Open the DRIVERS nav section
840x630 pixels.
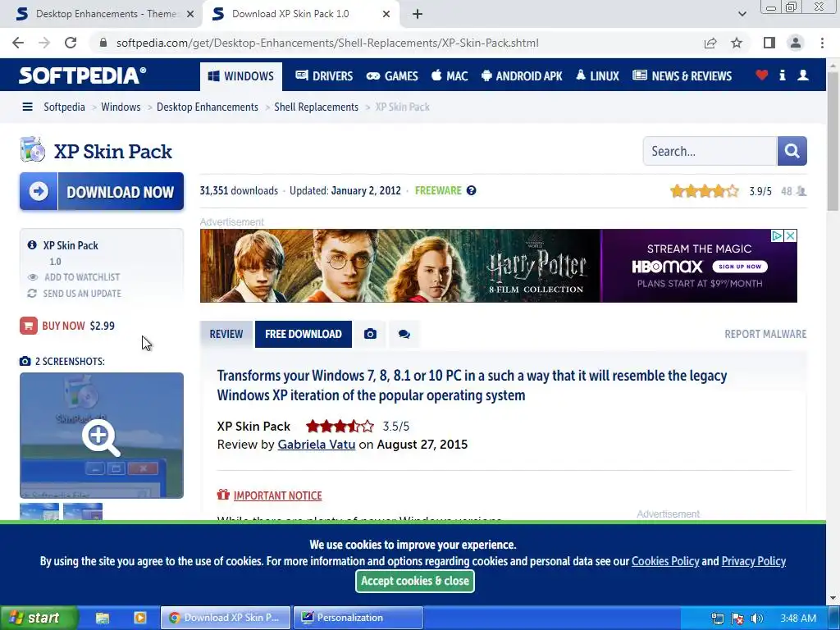coord(324,76)
